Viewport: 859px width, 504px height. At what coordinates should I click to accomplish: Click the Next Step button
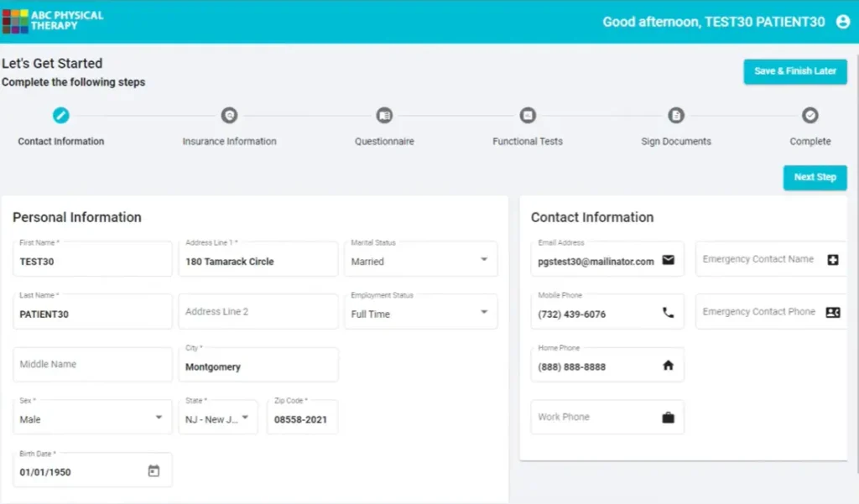click(815, 178)
